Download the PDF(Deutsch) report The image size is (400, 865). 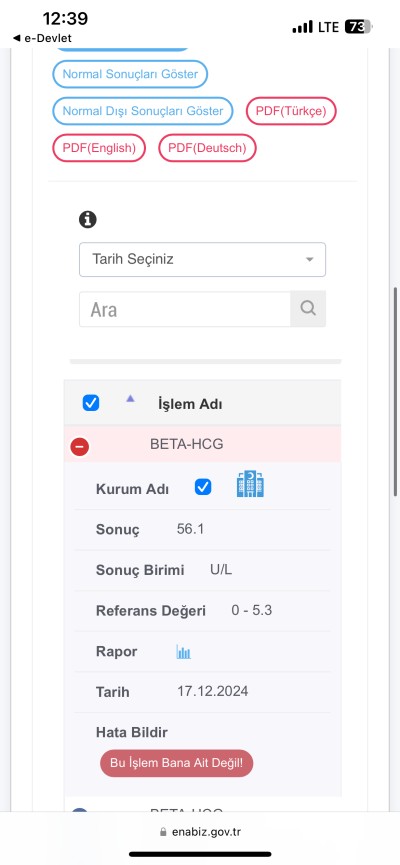(x=207, y=148)
